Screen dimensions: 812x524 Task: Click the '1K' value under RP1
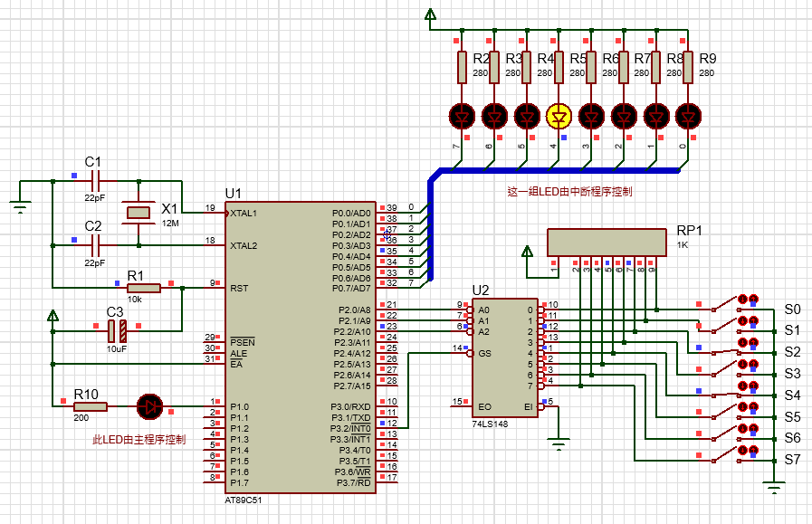tap(683, 245)
